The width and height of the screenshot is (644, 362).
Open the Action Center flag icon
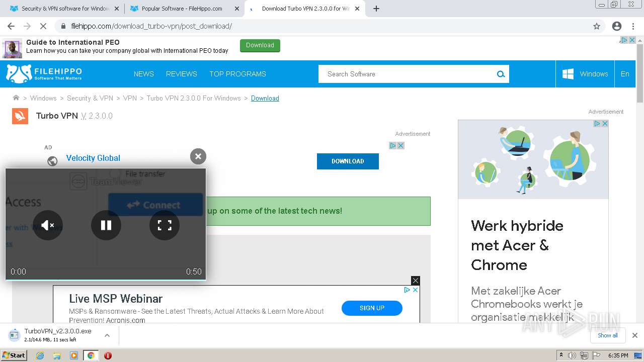point(596,355)
